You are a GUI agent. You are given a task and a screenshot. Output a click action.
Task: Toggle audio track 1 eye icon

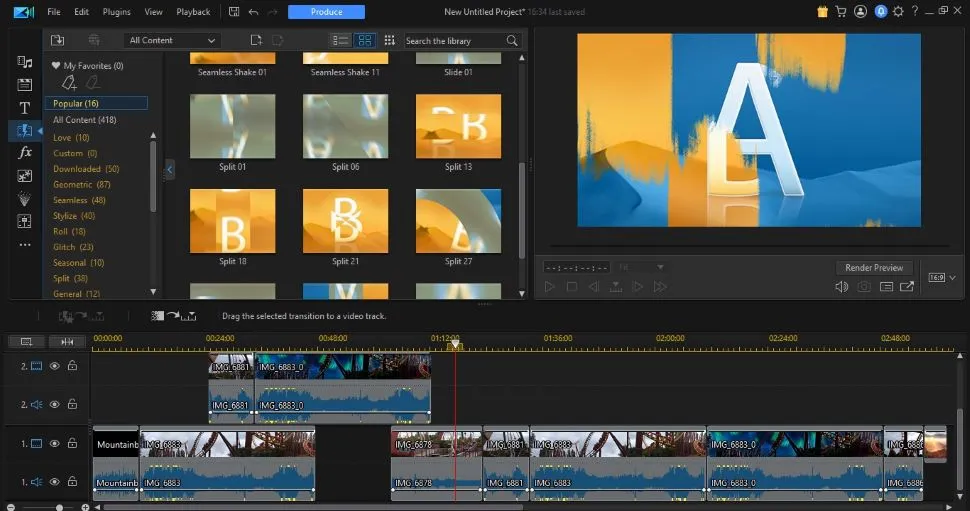pos(55,482)
